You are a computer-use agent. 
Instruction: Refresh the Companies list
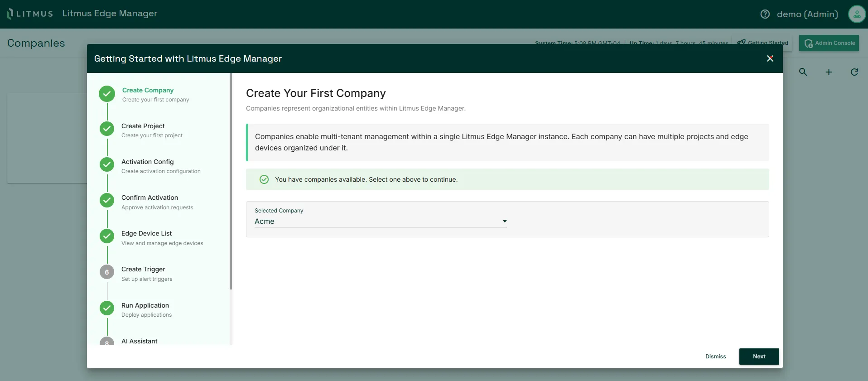[854, 72]
